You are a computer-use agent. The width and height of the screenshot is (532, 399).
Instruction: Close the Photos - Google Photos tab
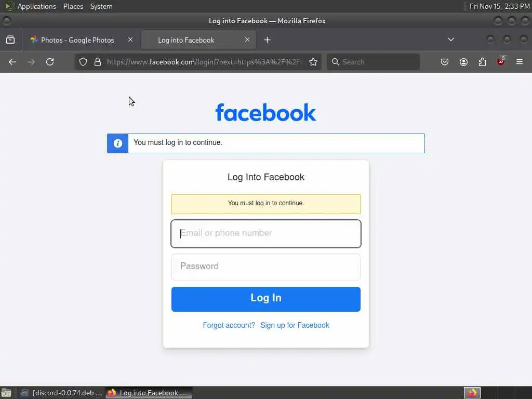point(130,39)
